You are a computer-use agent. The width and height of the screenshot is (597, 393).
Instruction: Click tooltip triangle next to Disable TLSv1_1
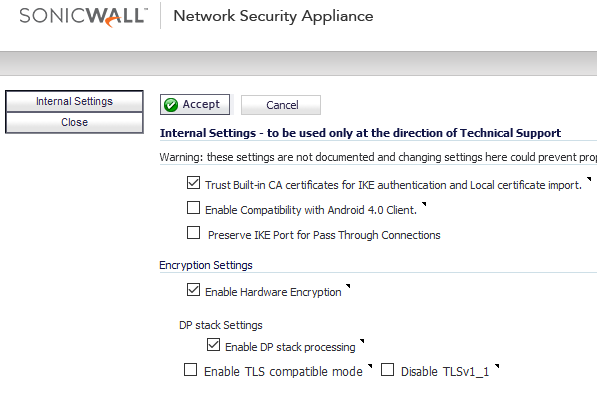[496, 366]
